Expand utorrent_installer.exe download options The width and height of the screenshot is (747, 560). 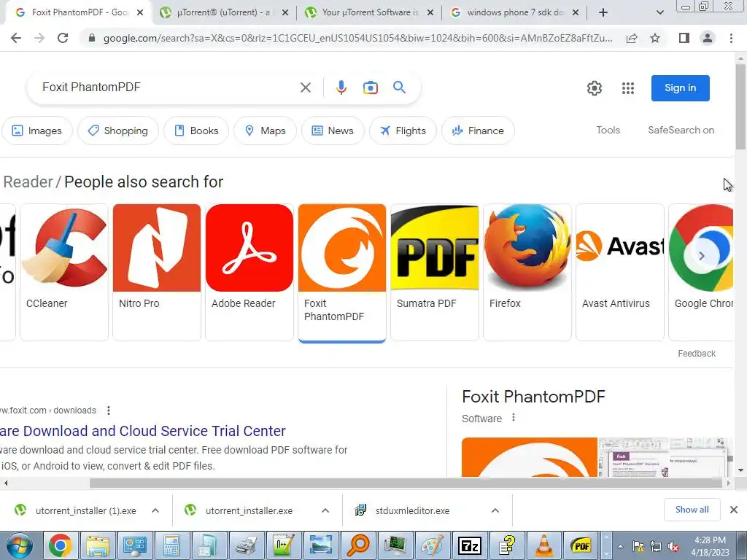tap(325, 510)
